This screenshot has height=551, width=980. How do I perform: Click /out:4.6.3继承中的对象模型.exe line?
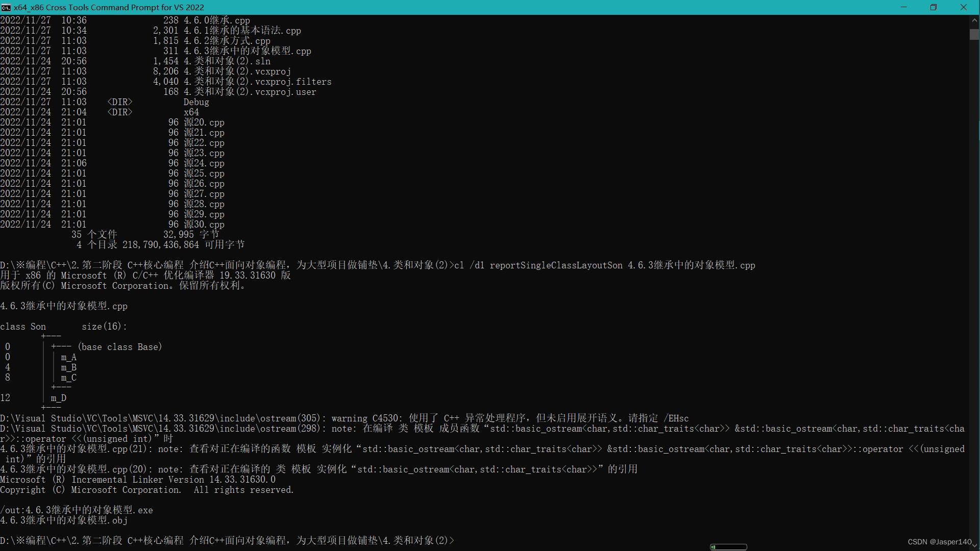[77, 510]
